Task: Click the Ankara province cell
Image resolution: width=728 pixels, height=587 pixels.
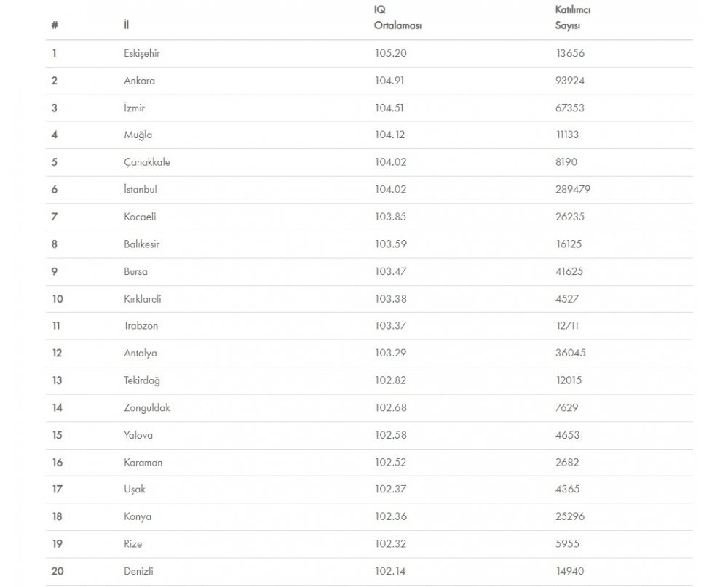Action: coord(139,81)
